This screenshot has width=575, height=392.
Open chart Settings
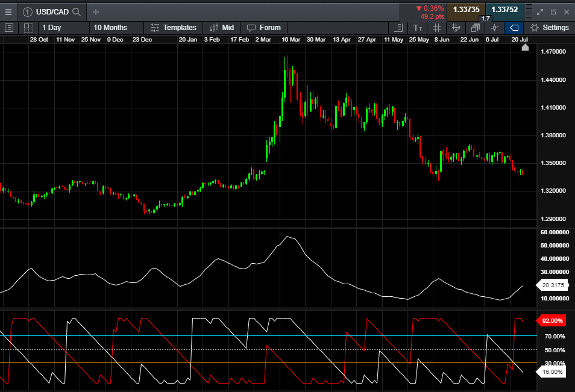point(549,28)
